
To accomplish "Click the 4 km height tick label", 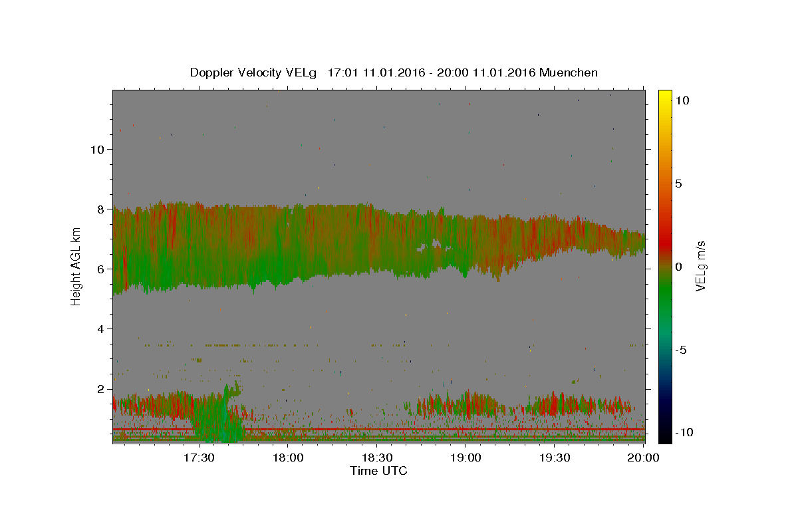I will tap(100, 329).
